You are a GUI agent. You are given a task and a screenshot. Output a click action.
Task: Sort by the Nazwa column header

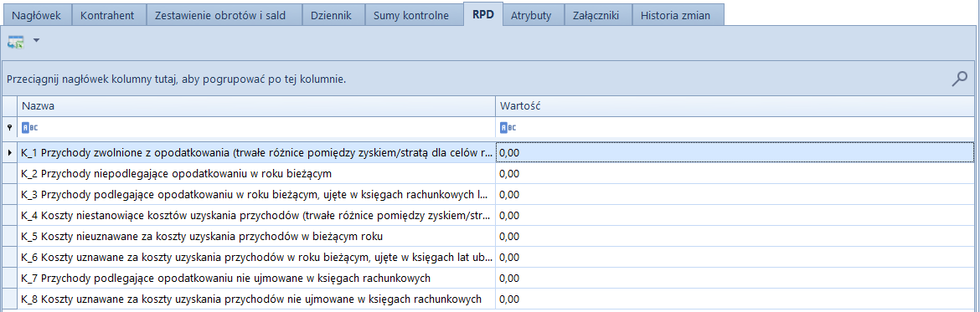pos(256,106)
